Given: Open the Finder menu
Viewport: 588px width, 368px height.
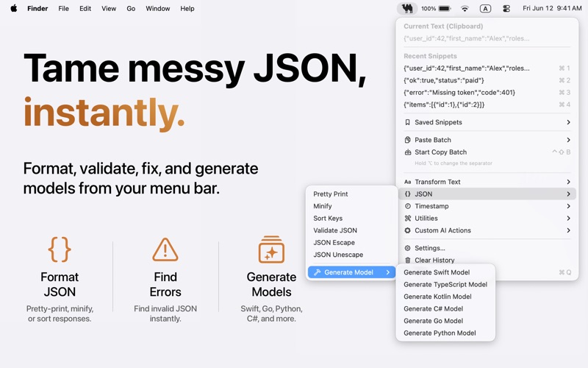Looking at the screenshot, I should (x=37, y=8).
